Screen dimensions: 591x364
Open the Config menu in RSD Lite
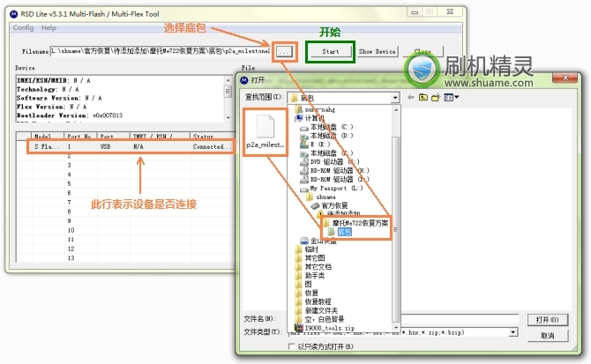point(23,28)
